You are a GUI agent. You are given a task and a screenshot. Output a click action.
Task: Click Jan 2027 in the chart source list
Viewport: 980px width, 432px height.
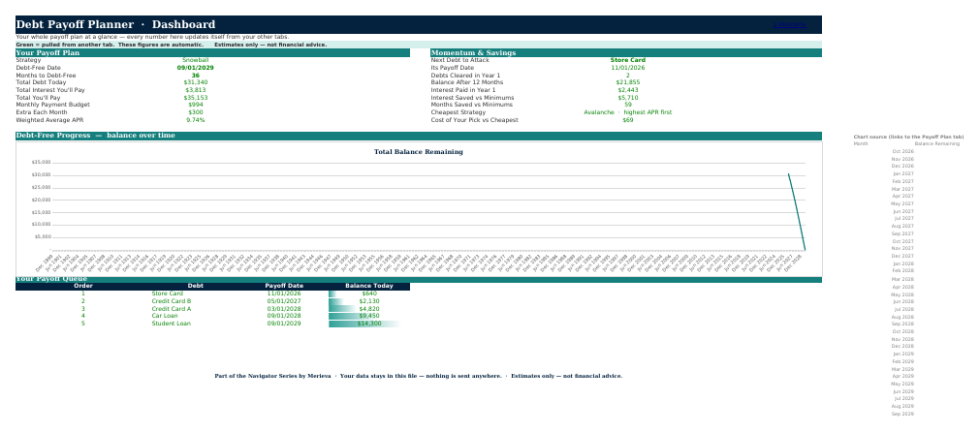[x=903, y=173]
